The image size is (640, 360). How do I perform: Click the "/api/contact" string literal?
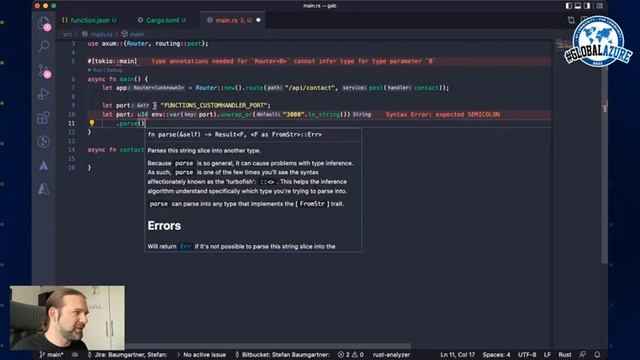(310, 88)
